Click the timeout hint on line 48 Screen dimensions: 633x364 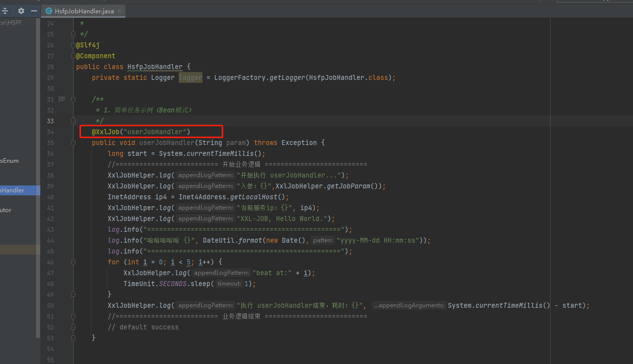(229, 284)
